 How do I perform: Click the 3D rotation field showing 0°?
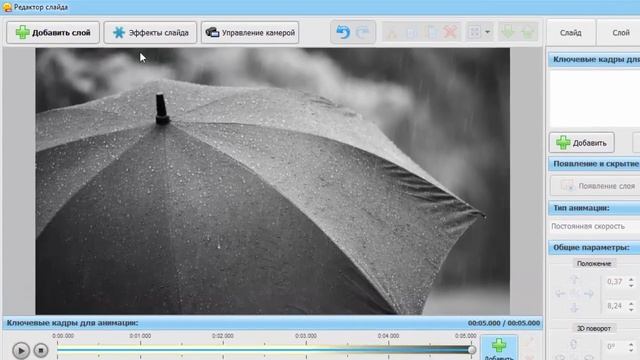click(x=614, y=347)
